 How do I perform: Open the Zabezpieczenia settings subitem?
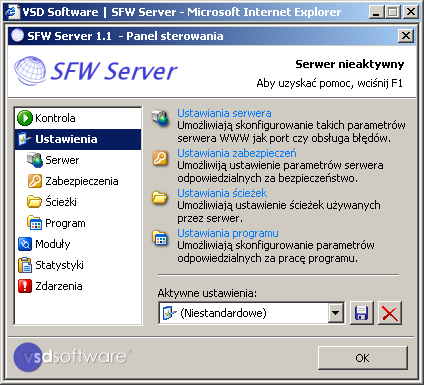[x=82, y=181]
